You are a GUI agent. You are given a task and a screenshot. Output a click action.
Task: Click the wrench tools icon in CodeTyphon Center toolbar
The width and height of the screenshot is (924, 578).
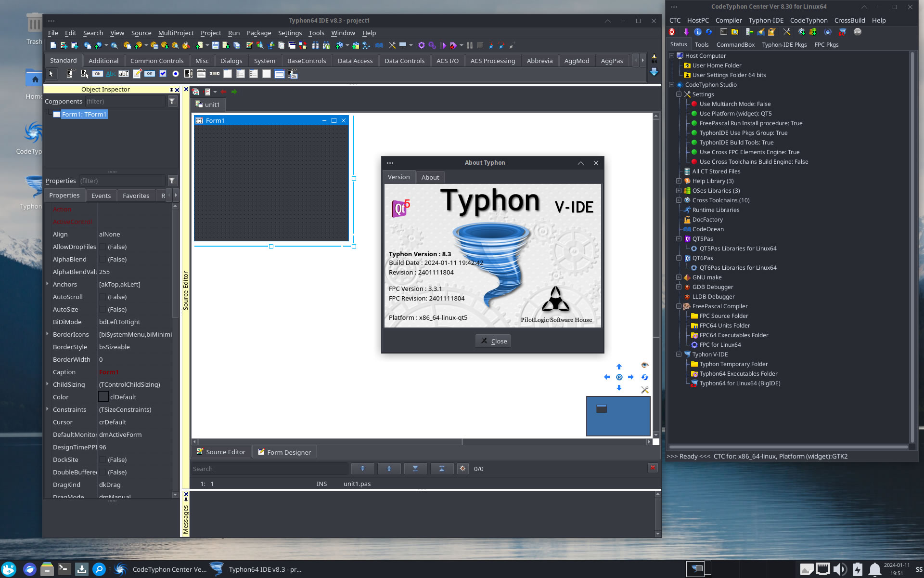(787, 32)
